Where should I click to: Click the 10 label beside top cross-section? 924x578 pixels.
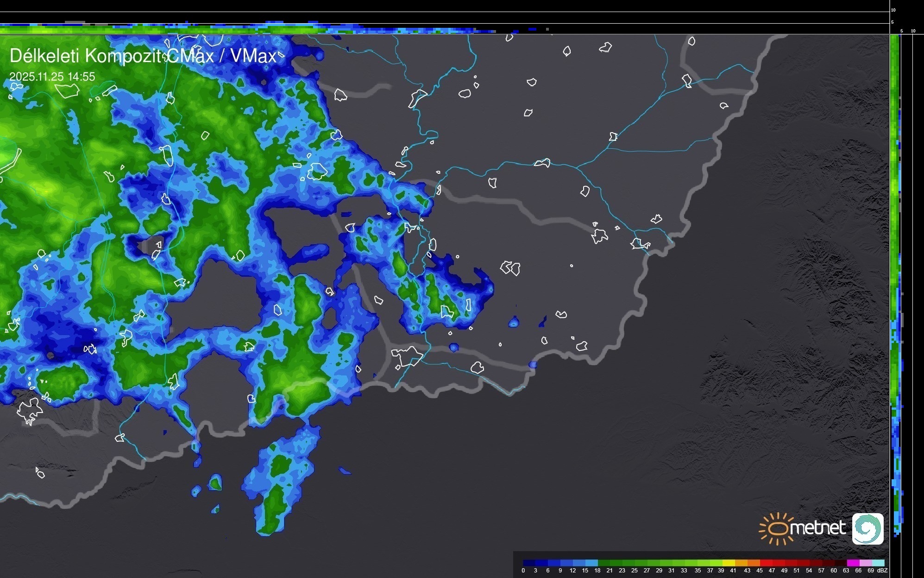pyautogui.click(x=893, y=10)
